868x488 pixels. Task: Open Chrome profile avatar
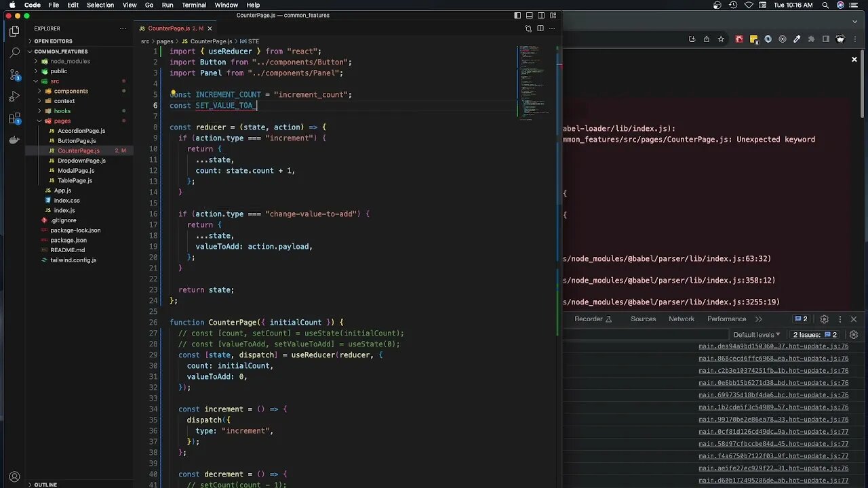click(x=841, y=39)
